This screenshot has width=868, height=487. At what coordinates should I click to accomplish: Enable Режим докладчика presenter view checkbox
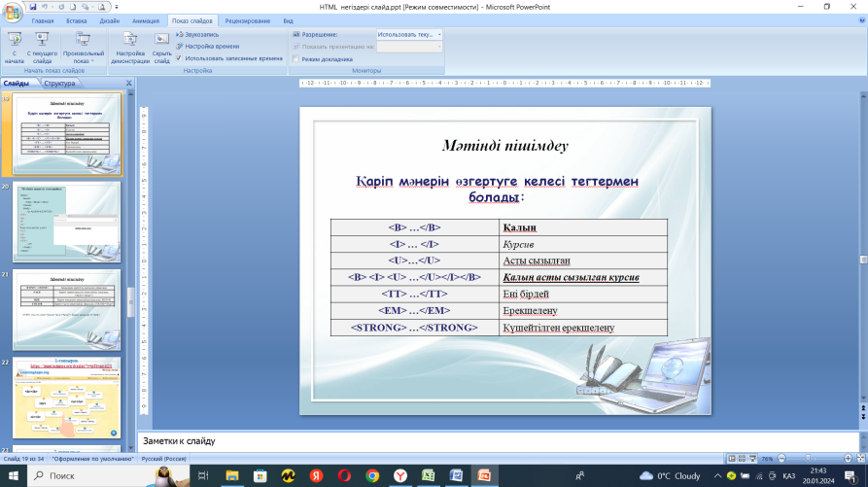[295, 59]
